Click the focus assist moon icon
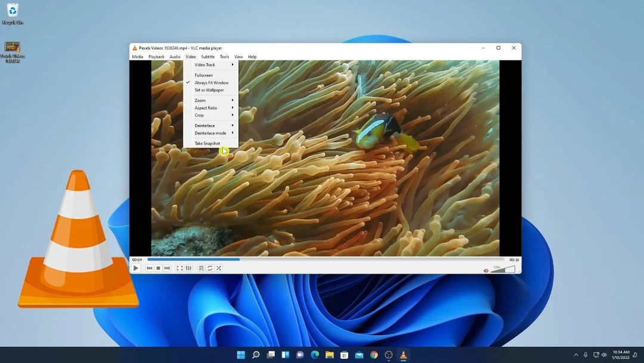644x363 pixels. click(636, 355)
